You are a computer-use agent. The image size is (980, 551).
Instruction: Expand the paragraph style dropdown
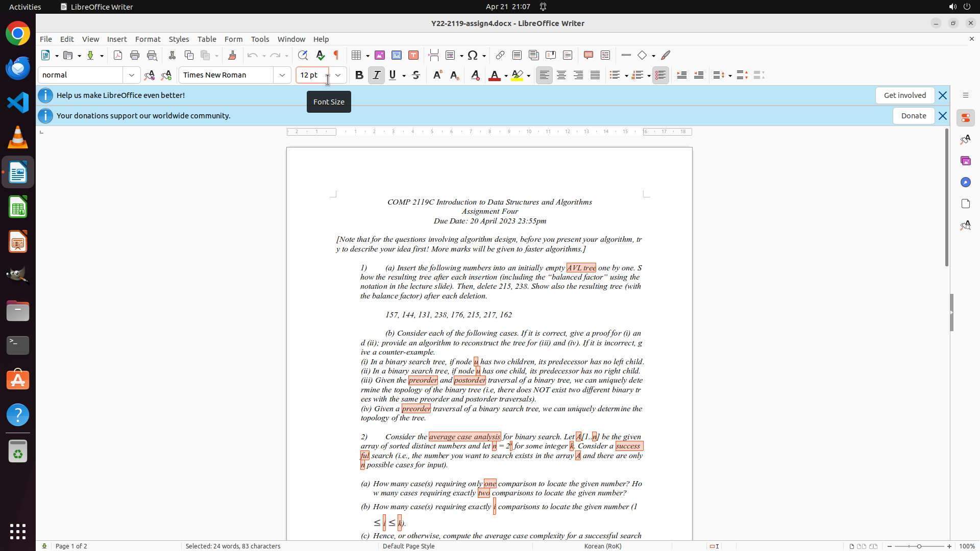click(x=132, y=75)
